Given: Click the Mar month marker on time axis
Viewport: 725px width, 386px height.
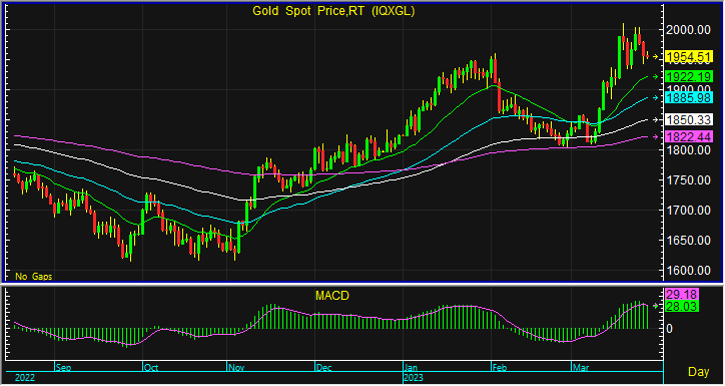Looking at the screenshot, I should (581, 368).
